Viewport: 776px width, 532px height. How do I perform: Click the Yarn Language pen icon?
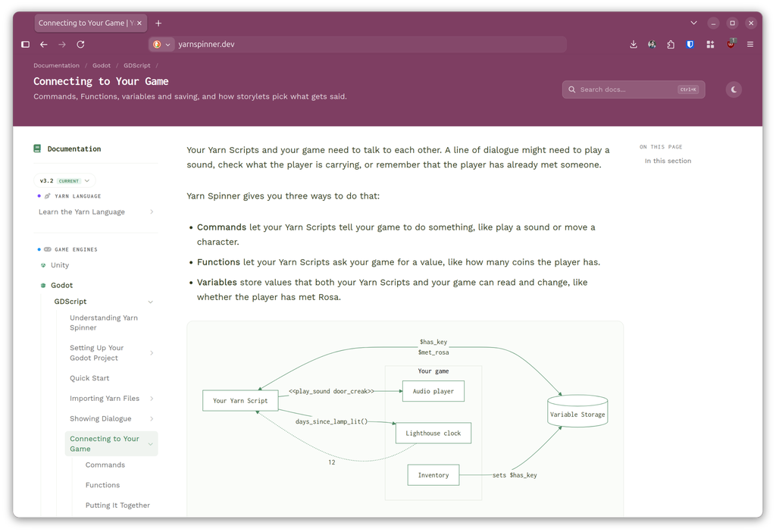48,196
